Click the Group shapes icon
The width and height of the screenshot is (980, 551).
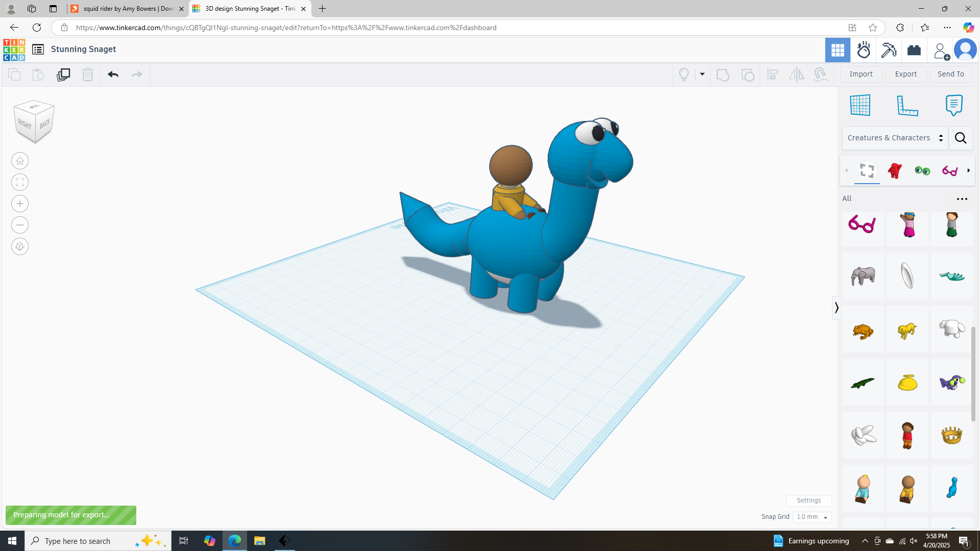[723, 75]
